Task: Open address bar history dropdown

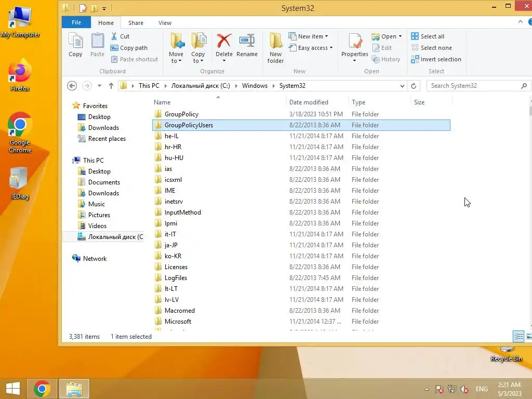Action: click(x=403, y=86)
